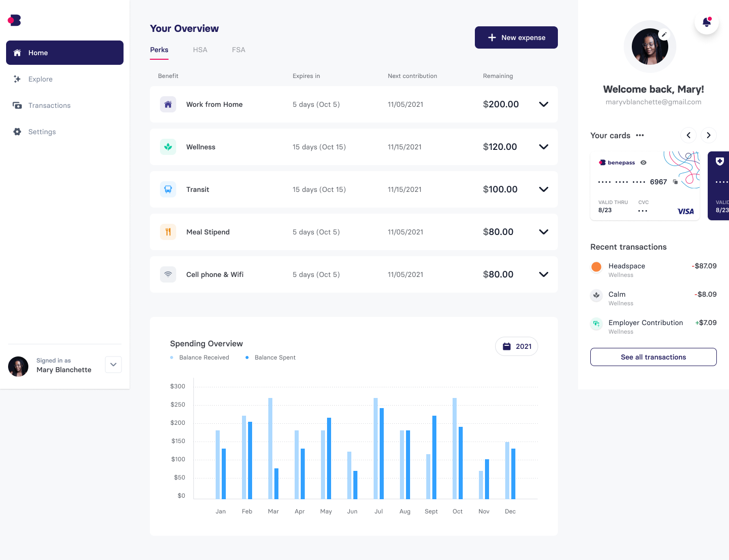Click the Sept label on chart

point(431,511)
